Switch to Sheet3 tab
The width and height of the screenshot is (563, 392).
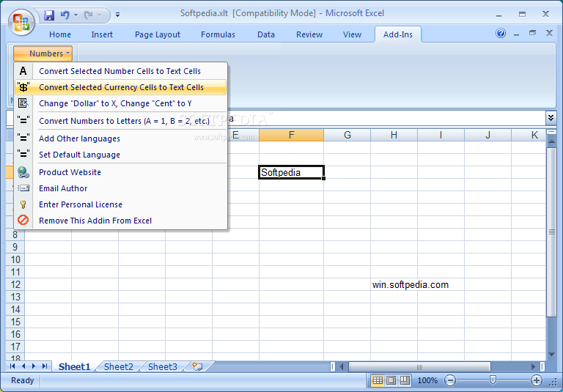(x=163, y=366)
